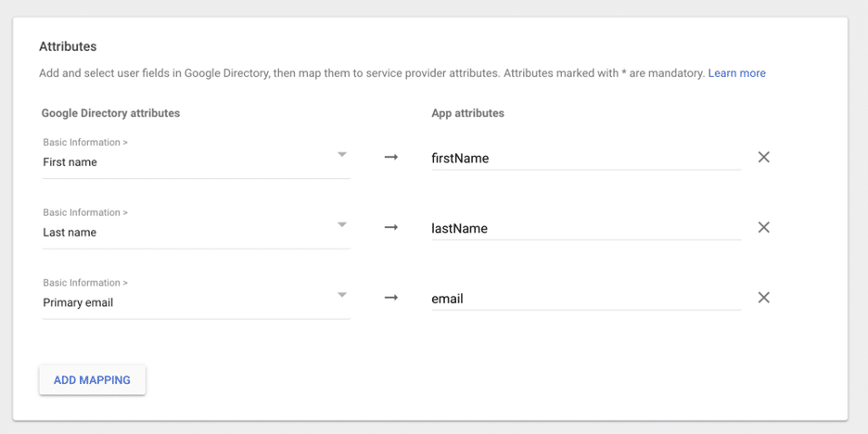The width and height of the screenshot is (868, 434).
Task: Click the App attributes column header
Action: click(x=467, y=113)
